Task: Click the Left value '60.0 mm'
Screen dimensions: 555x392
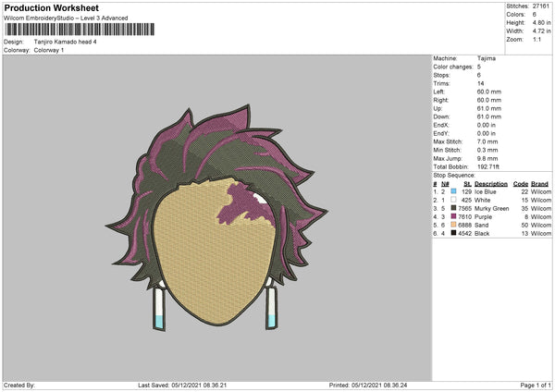Action: (489, 92)
